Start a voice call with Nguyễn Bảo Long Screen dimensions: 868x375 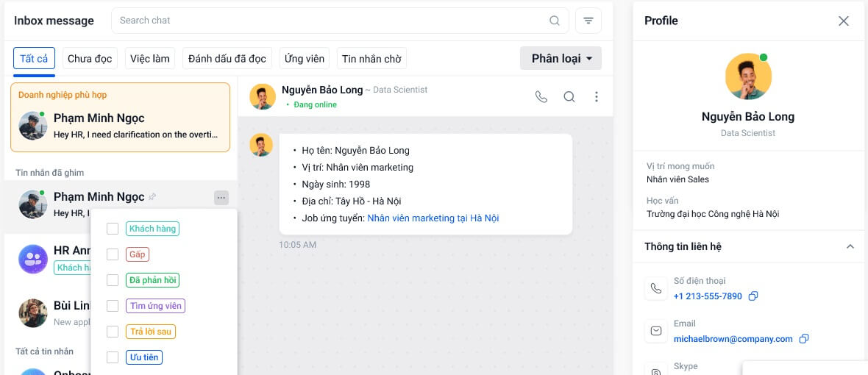click(541, 97)
